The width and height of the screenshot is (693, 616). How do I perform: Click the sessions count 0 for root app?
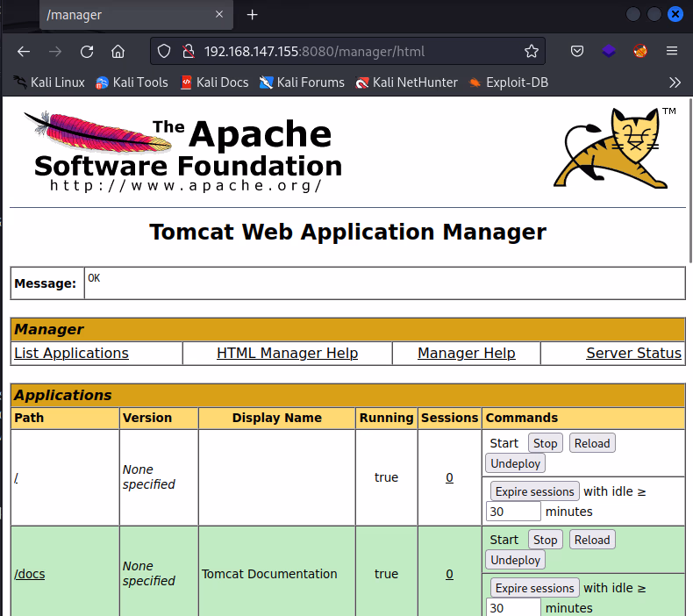tap(449, 477)
